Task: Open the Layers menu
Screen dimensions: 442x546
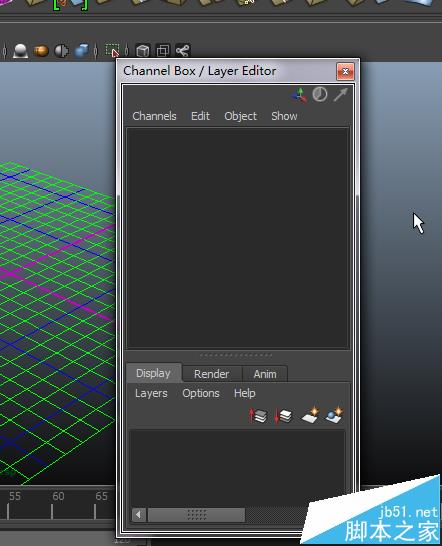Action: click(151, 393)
